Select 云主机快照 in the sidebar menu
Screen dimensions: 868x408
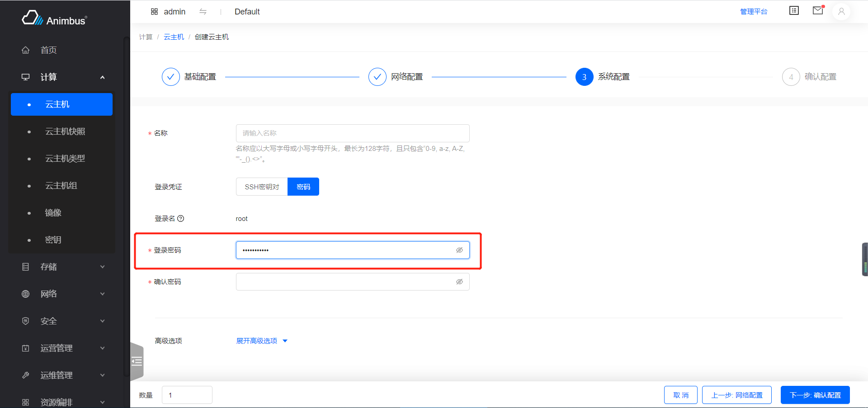[x=66, y=131]
